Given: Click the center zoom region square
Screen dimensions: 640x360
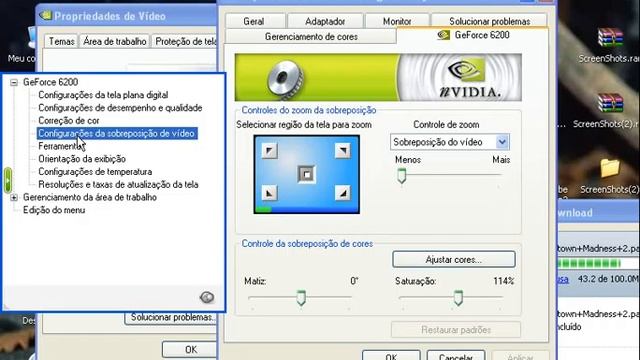Looking at the screenshot, I should click(x=307, y=174).
